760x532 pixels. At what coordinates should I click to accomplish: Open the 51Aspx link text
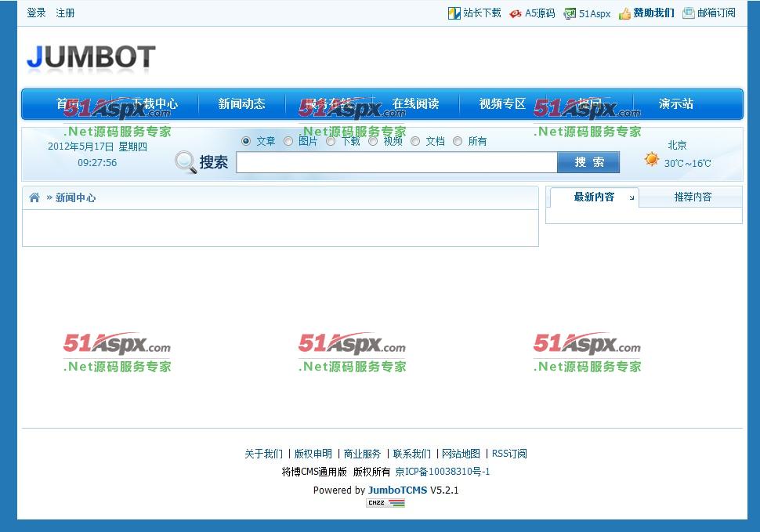[x=595, y=13]
